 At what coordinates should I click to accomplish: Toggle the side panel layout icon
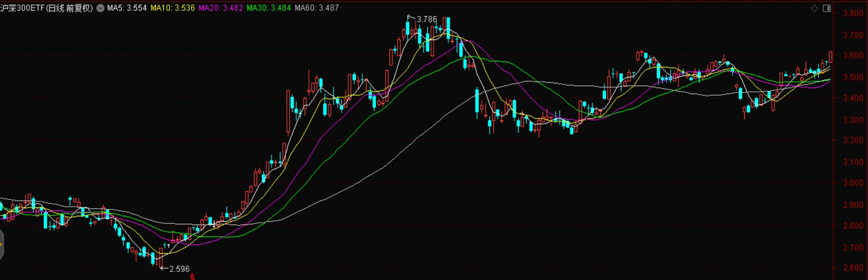826,9
